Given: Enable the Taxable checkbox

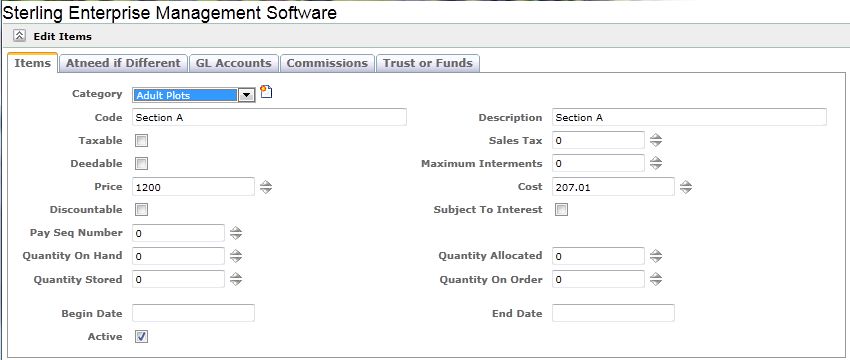Looking at the screenshot, I should click(141, 141).
